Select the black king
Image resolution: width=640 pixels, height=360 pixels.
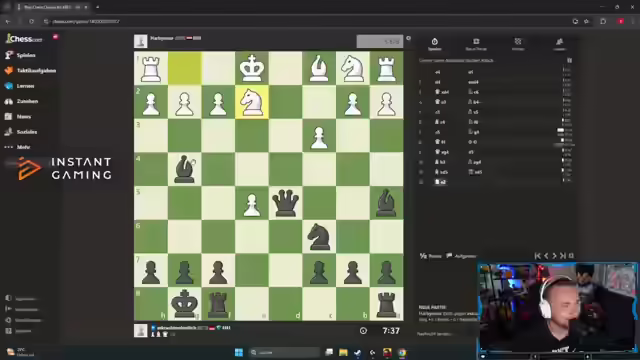click(184, 304)
